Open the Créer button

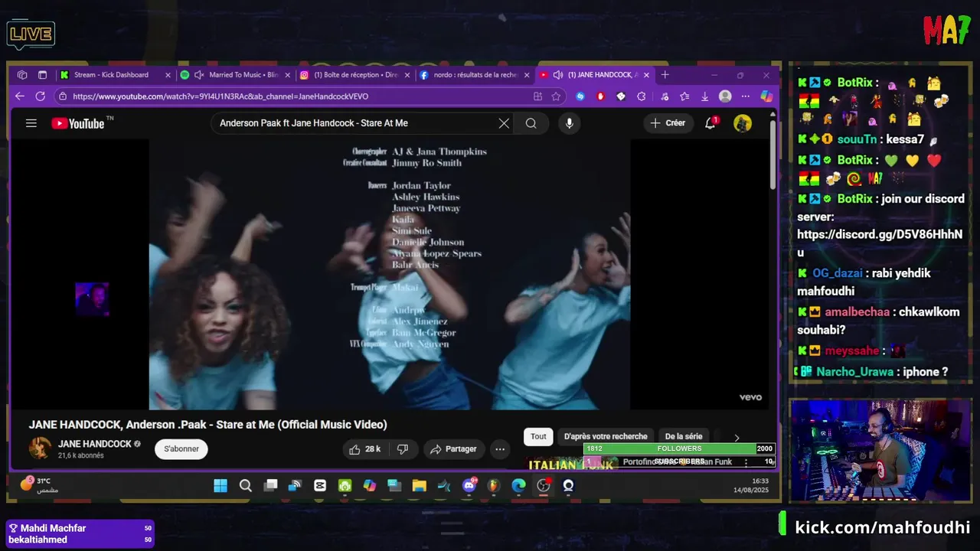pyautogui.click(x=668, y=123)
